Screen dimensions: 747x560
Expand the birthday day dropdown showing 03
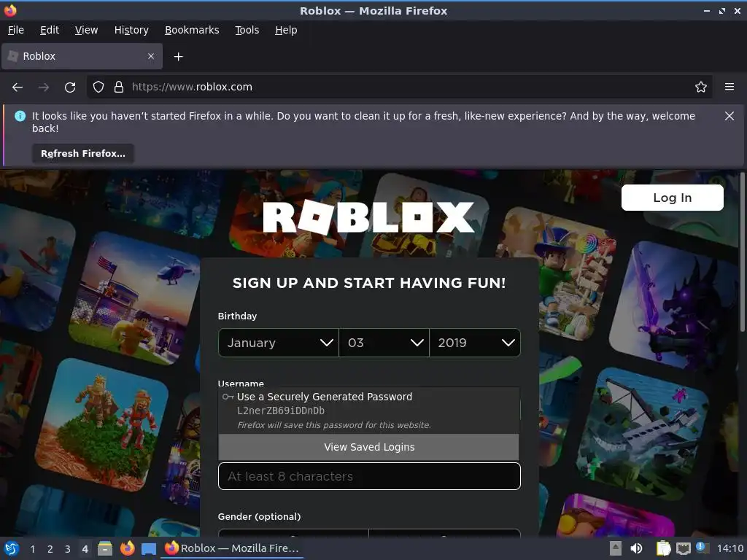[384, 343]
